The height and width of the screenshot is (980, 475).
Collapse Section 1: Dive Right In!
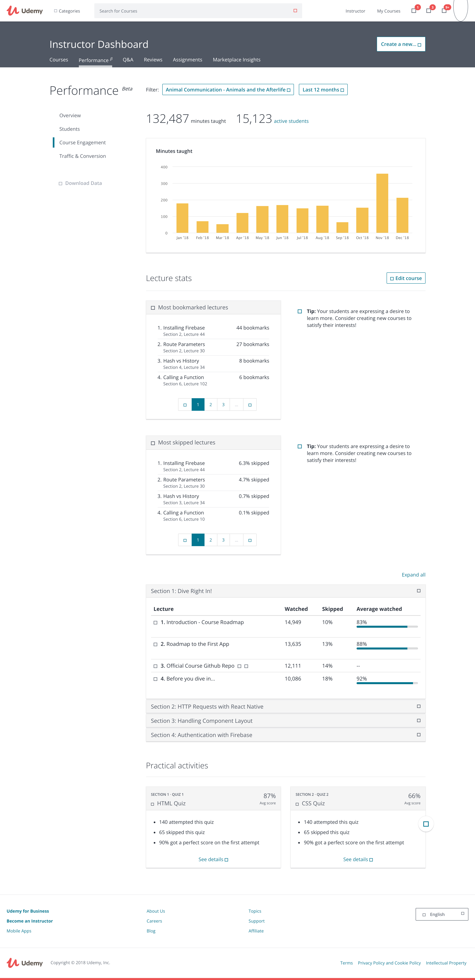pyautogui.click(x=286, y=591)
